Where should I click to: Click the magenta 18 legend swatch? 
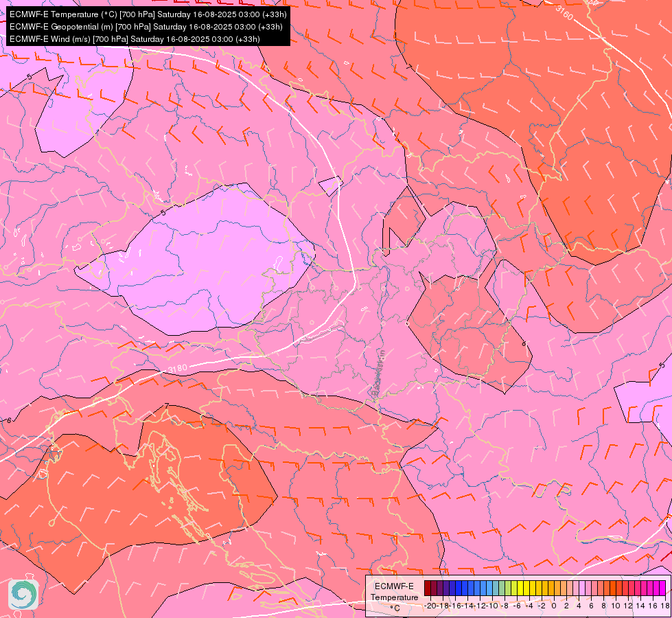coord(662,588)
